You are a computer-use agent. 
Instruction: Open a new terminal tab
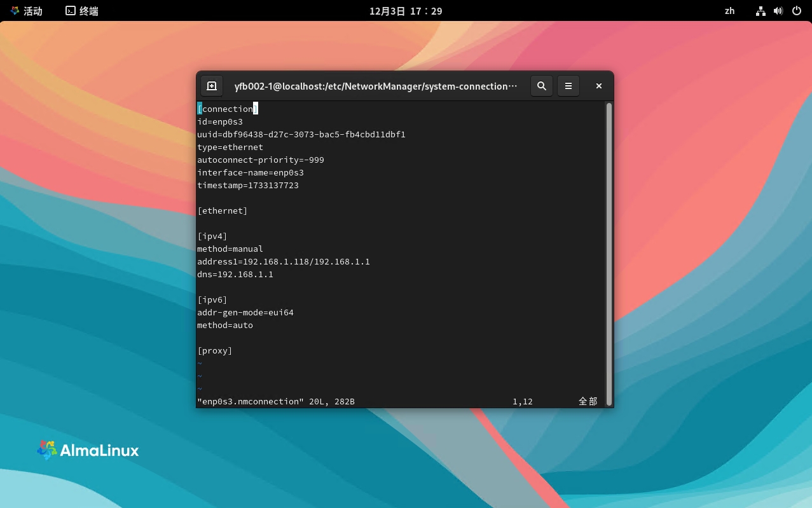pos(212,86)
